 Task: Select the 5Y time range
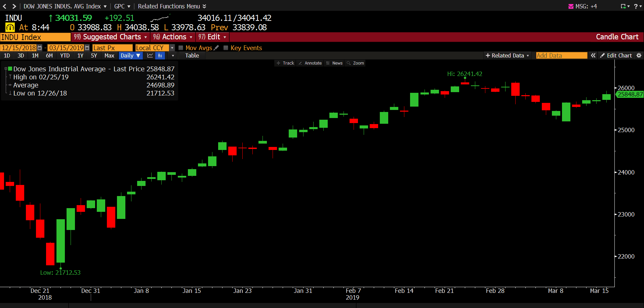tap(94, 55)
